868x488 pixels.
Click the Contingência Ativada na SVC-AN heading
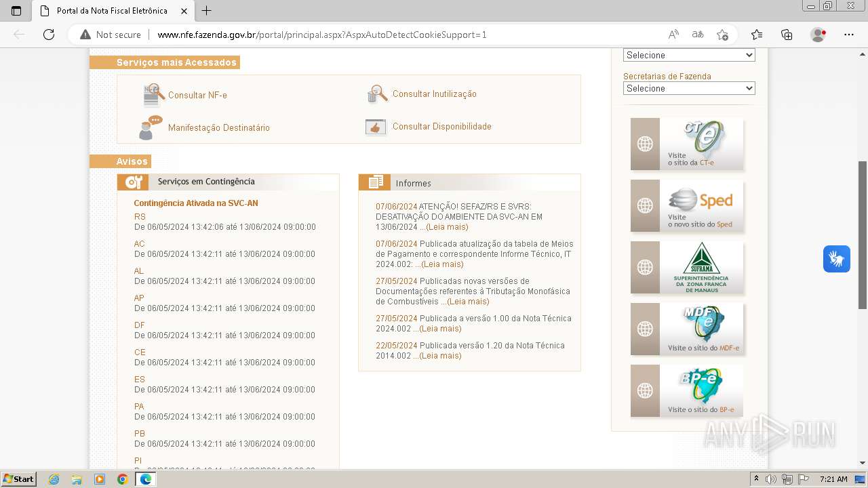(x=196, y=203)
